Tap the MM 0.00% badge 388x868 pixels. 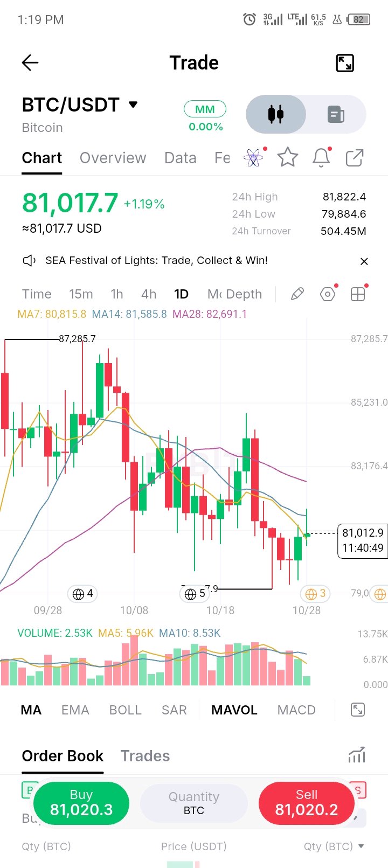click(x=205, y=117)
